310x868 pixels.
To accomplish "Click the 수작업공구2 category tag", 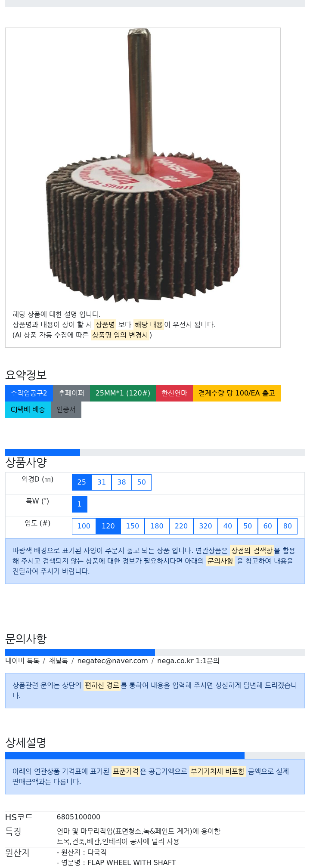I will pos(29,393).
